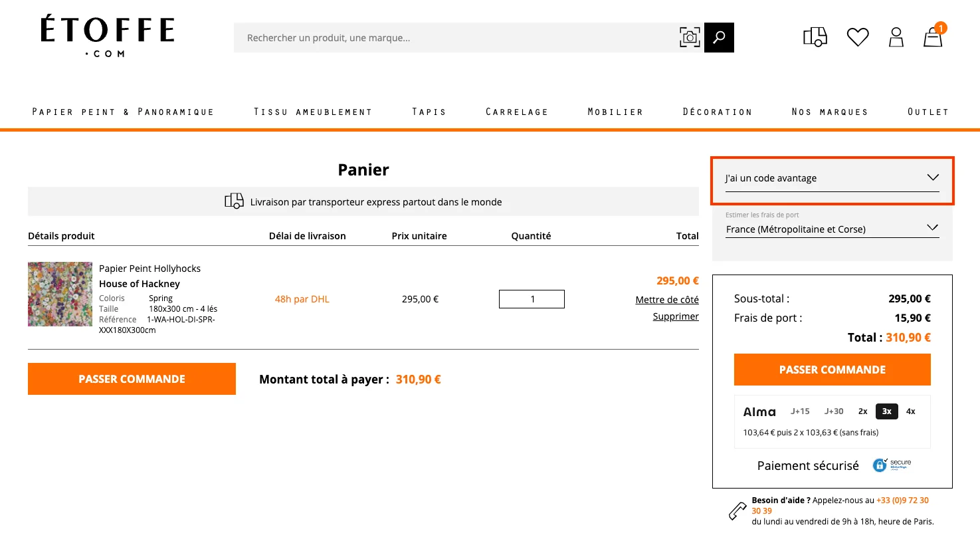Click the secure payment lock badge
Image resolution: width=980 pixels, height=557 pixels.
(x=892, y=465)
